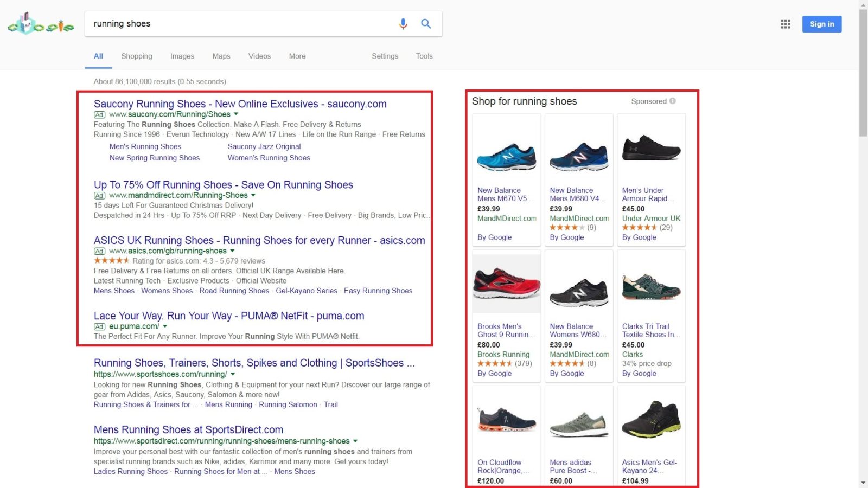The width and height of the screenshot is (868, 488).
Task: Open the PUMA NetFit ad headline
Action: (x=229, y=316)
